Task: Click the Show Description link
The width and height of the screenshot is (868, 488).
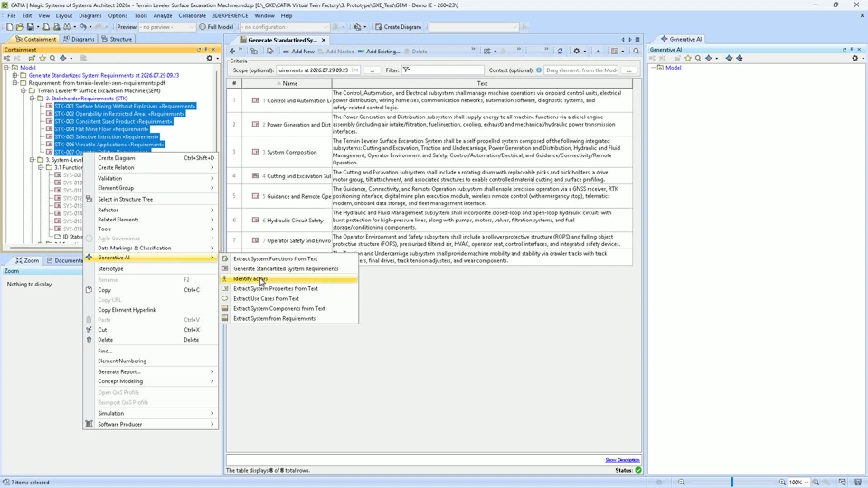Action: 622,460
